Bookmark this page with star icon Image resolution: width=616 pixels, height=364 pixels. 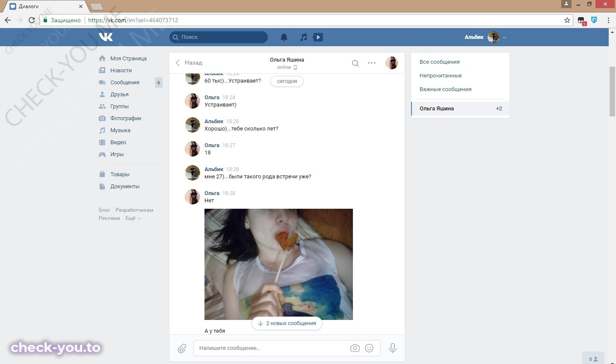567,20
